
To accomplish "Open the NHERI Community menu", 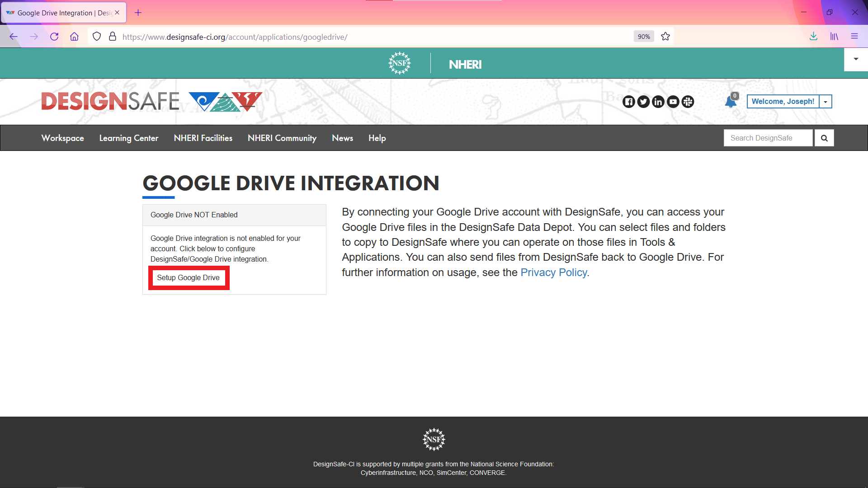I will tap(282, 138).
